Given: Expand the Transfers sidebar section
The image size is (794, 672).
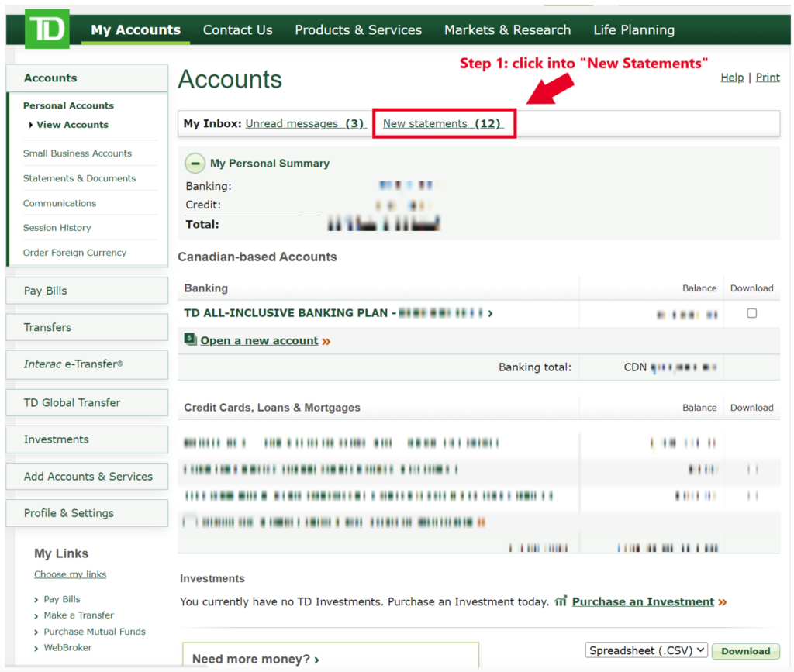Looking at the screenshot, I should pyautogui.click(x=87, y=327).
